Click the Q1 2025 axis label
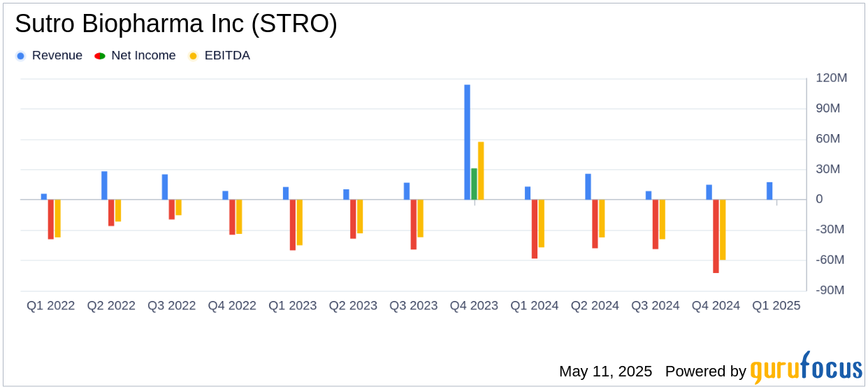 pyautogui.click(x=776, y=306)
